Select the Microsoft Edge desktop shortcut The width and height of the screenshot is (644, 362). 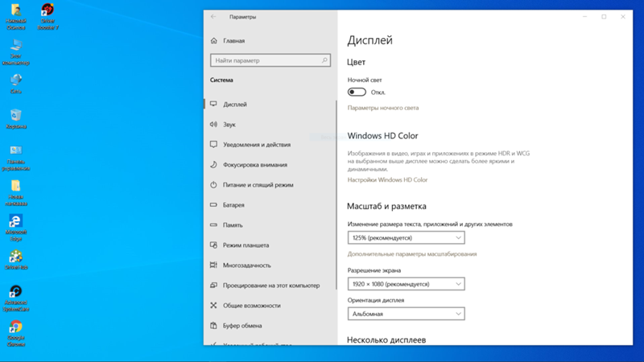coord(16,228)
